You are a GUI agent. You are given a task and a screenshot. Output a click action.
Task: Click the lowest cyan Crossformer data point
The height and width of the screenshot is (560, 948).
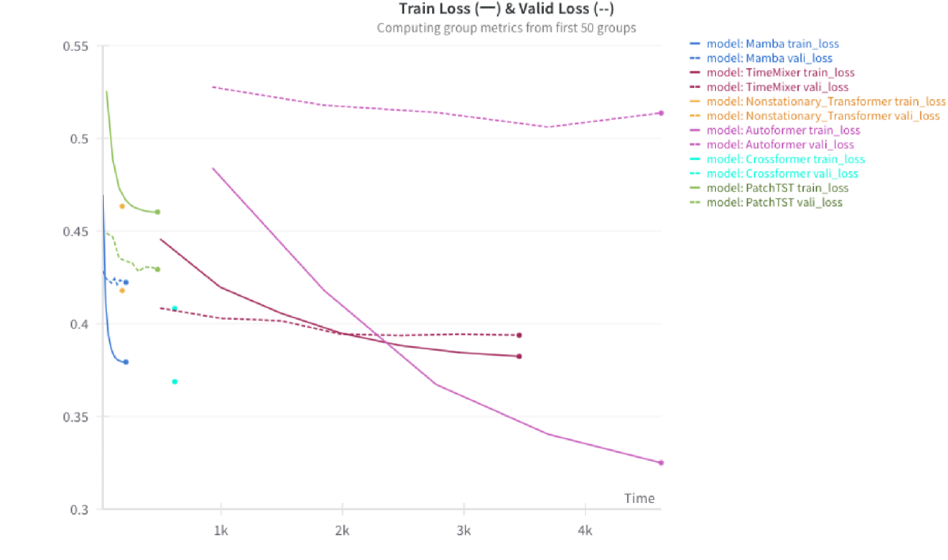click(x=174, y=382)
